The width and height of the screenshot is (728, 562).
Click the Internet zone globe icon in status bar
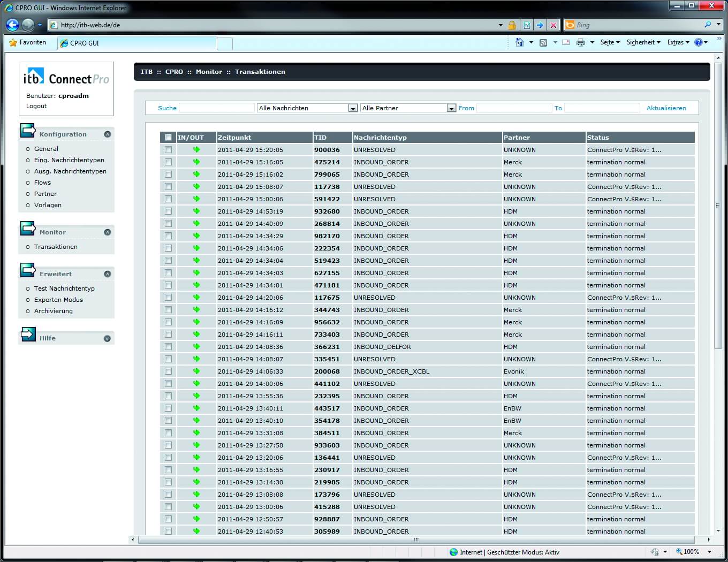point(454,552)
